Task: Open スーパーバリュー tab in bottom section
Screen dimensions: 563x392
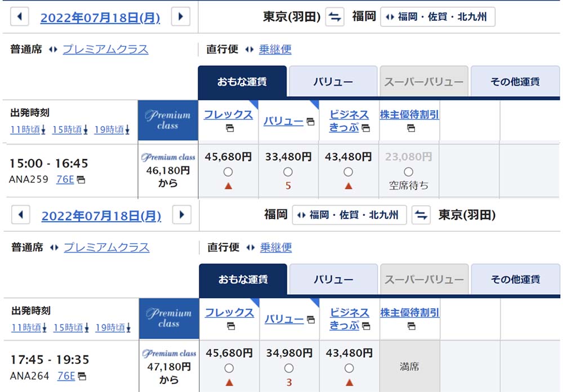Action: (425, 280)
